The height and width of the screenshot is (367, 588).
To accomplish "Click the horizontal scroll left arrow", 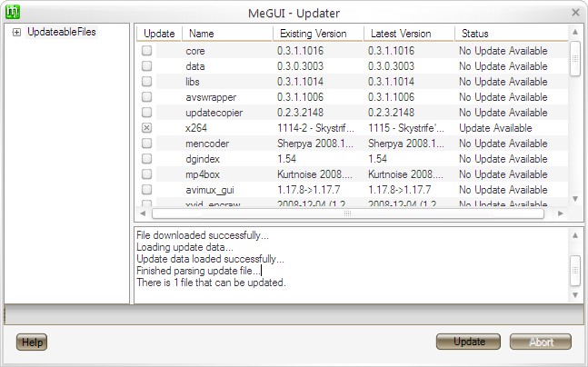I will (x=143, y=213).
